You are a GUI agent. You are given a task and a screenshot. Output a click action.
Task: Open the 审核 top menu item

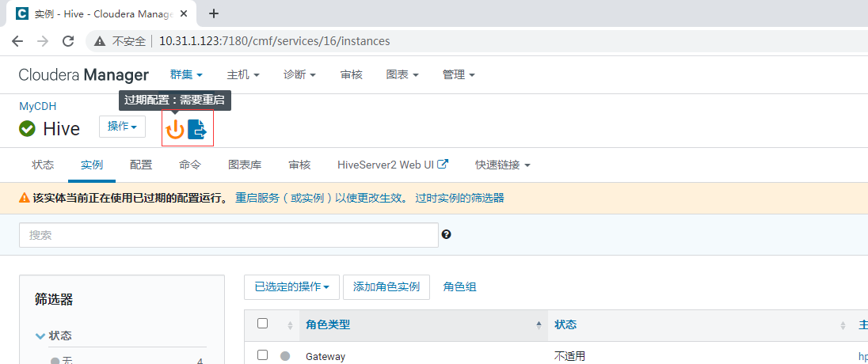tap(352, 74)
